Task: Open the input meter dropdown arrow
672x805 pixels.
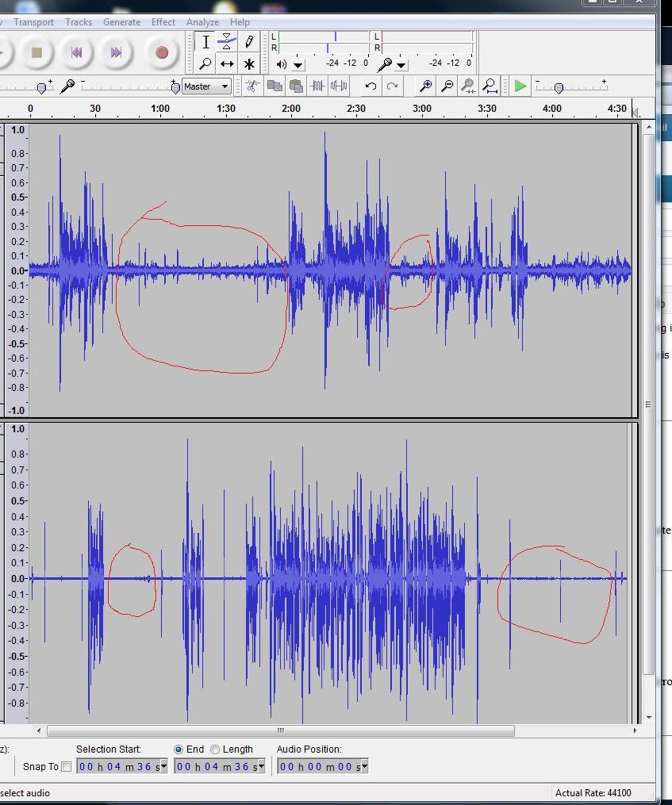Action: click(x=401, y=65)
